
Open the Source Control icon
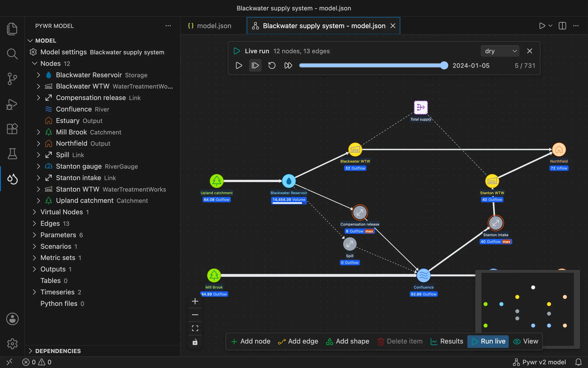point(12,79)
